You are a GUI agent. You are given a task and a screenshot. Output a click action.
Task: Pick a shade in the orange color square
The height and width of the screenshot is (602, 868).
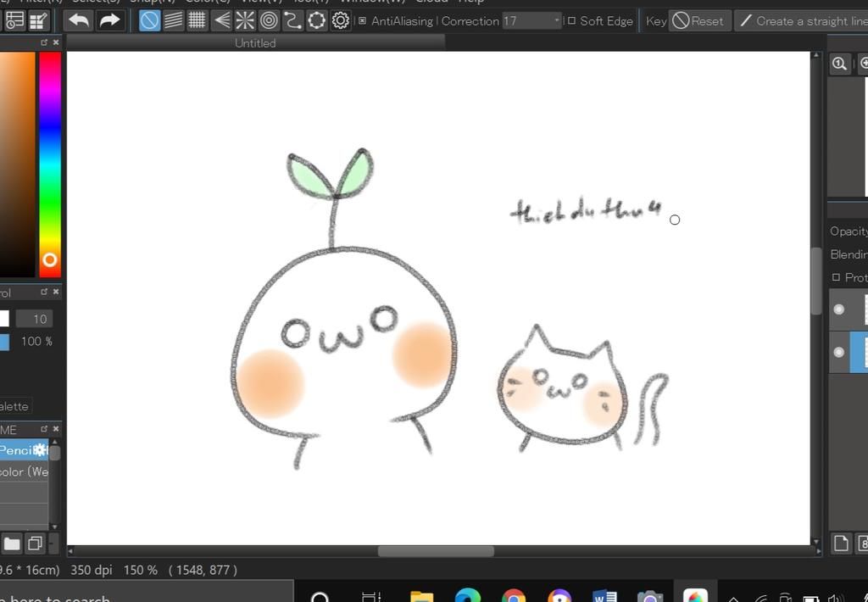click(17, 164)
